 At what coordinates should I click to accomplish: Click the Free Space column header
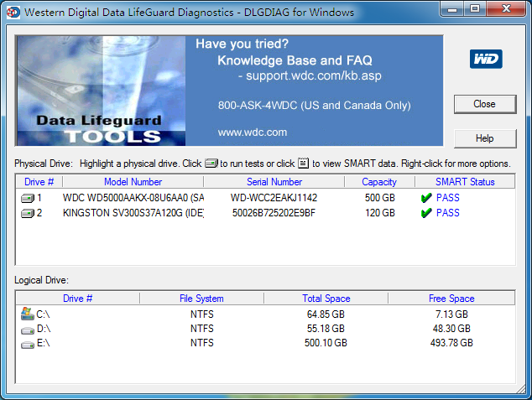[x=451, y=299]
